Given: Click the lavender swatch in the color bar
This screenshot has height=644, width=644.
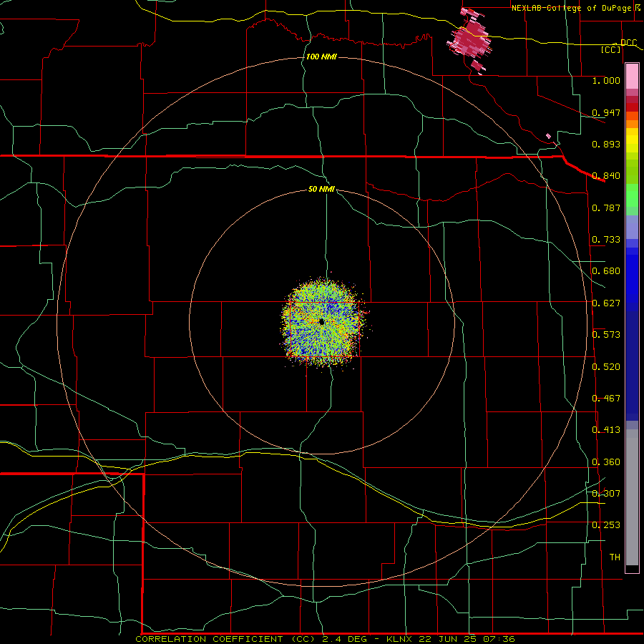Looking at the screenshot, I should 632,228.
